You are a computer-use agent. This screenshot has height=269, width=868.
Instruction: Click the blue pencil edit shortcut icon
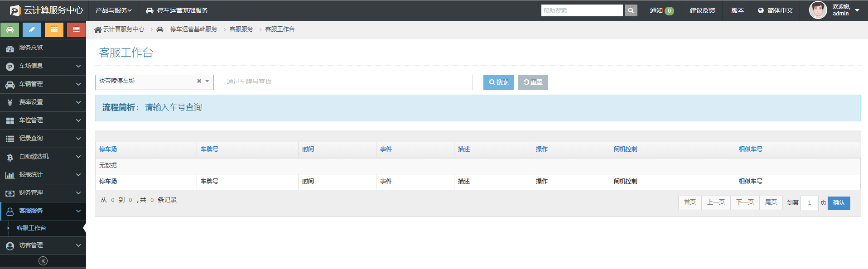point(32,29)
